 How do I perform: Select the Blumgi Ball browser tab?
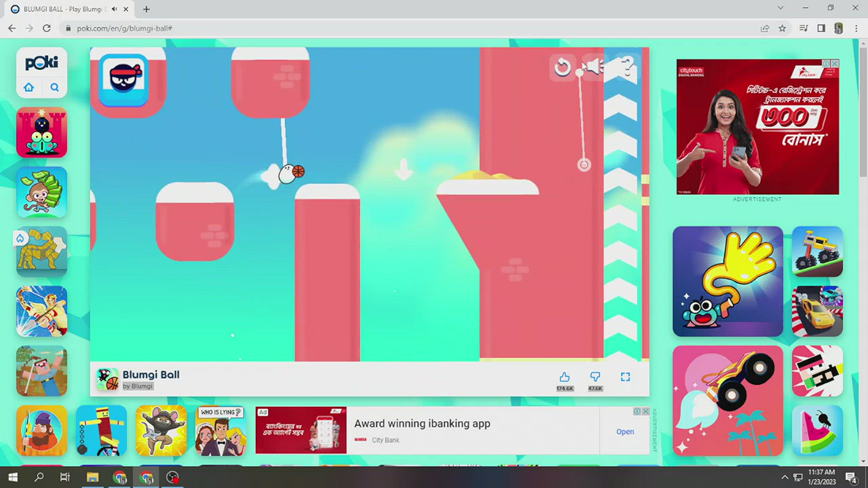click(63, 9)
